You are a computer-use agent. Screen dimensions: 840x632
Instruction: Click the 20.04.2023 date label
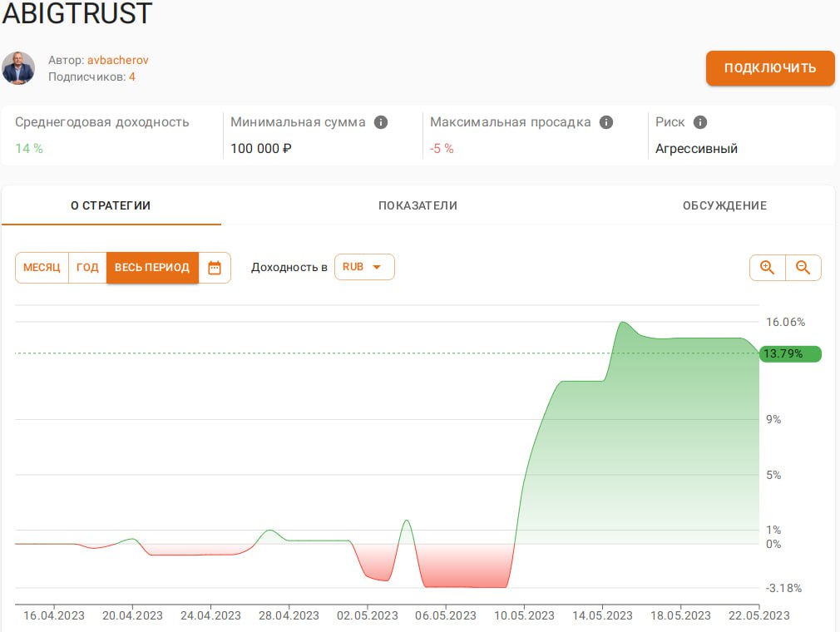point(132,616)
